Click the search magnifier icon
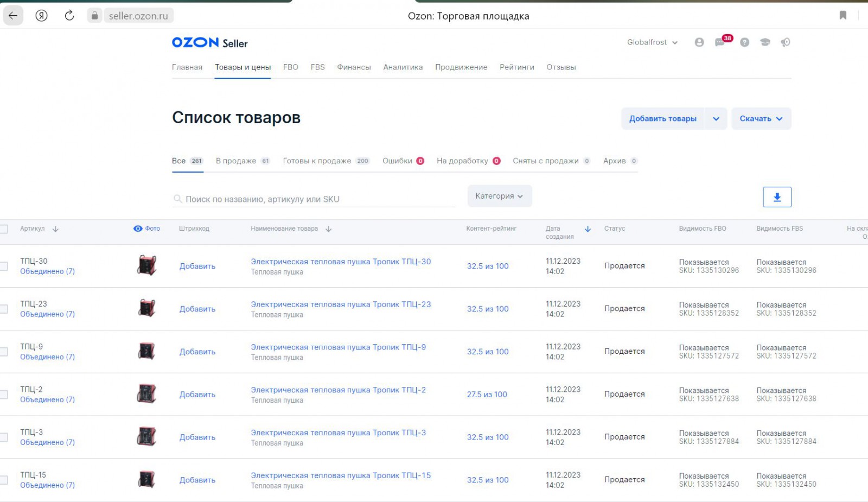This screenshot has height=502, width=868. 177,199
